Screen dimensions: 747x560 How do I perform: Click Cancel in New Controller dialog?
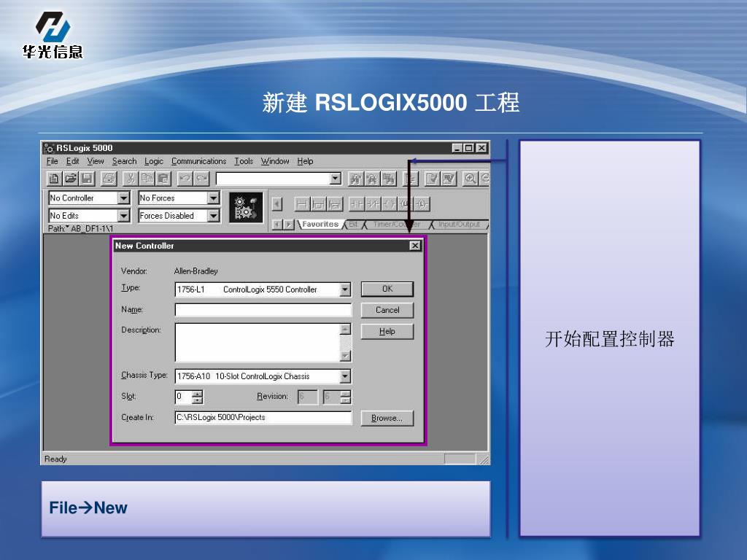coord(387,310)
